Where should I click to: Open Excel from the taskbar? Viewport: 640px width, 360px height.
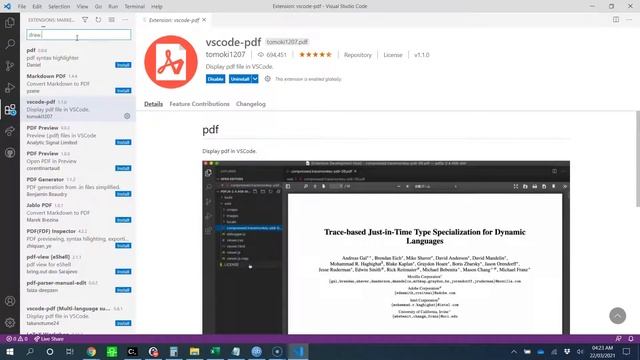coord(215,351)
